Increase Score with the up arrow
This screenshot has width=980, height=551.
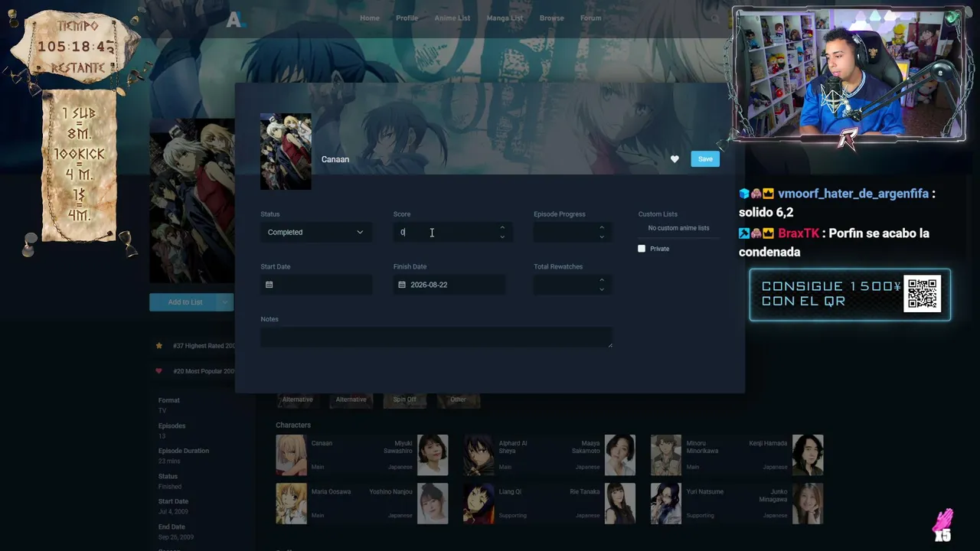[502, 227]
